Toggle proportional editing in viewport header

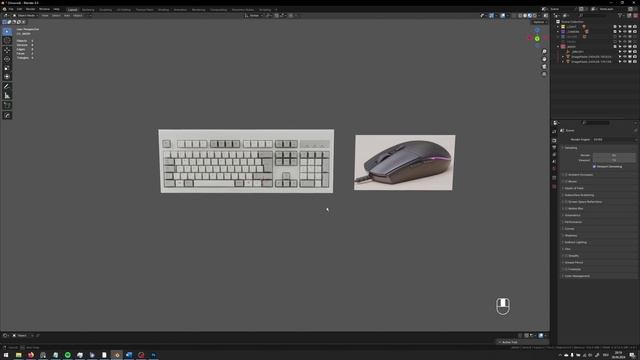click(x=291, y=16)
